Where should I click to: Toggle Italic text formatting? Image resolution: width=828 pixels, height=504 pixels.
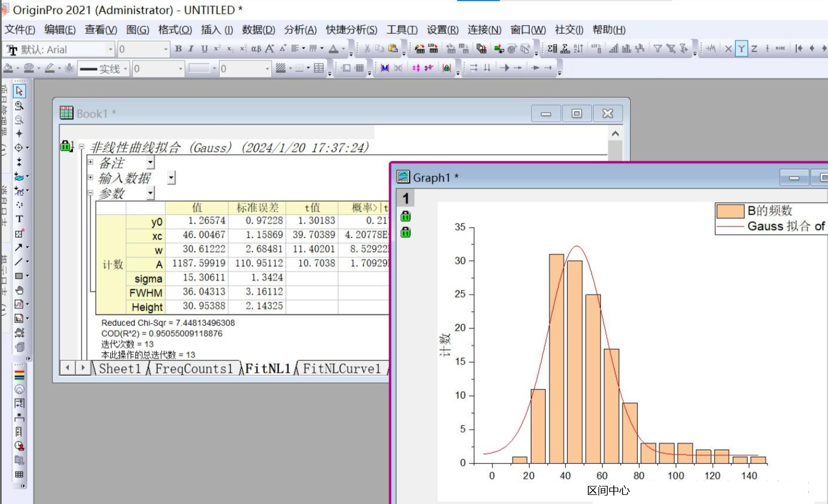click(x=191, y=49)
